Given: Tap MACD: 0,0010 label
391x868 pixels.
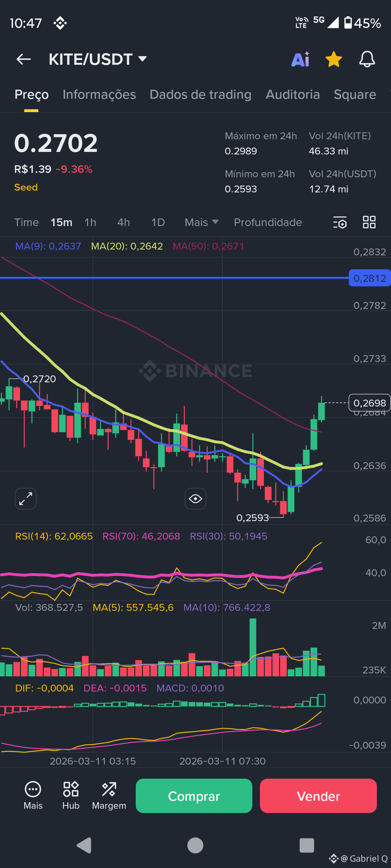Looking at the screenshot, I should 190,688.
